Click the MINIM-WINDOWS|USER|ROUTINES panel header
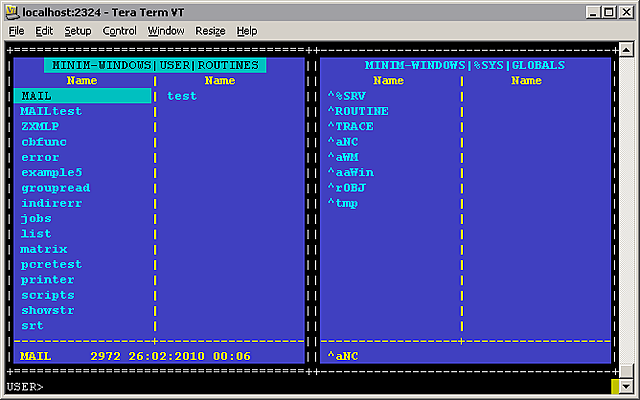 [155, 65]
